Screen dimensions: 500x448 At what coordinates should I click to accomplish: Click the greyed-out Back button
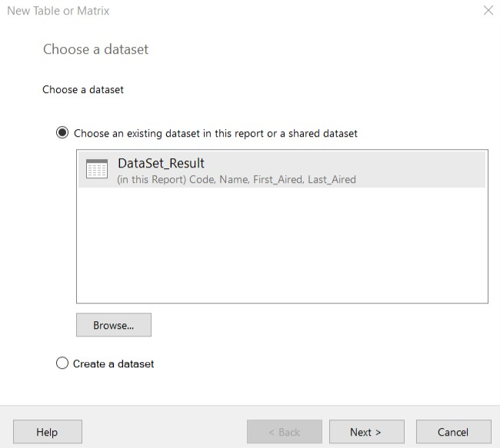click(284, 432)
